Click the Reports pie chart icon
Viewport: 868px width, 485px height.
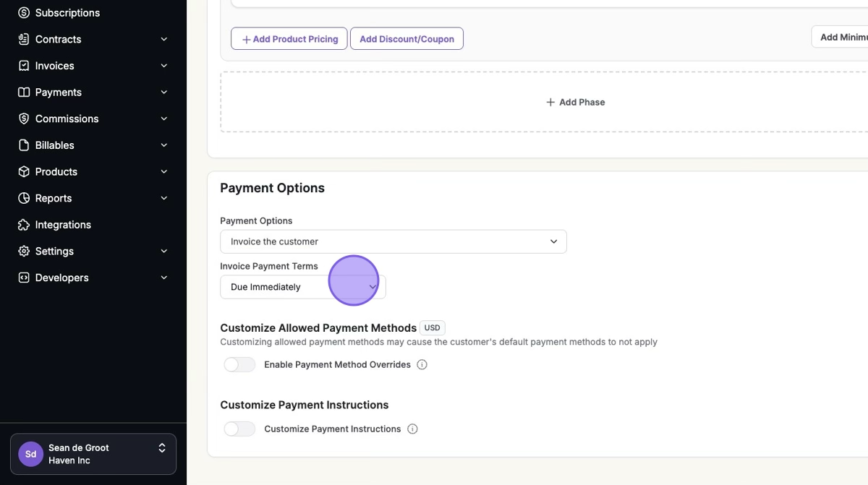(24, 198)
